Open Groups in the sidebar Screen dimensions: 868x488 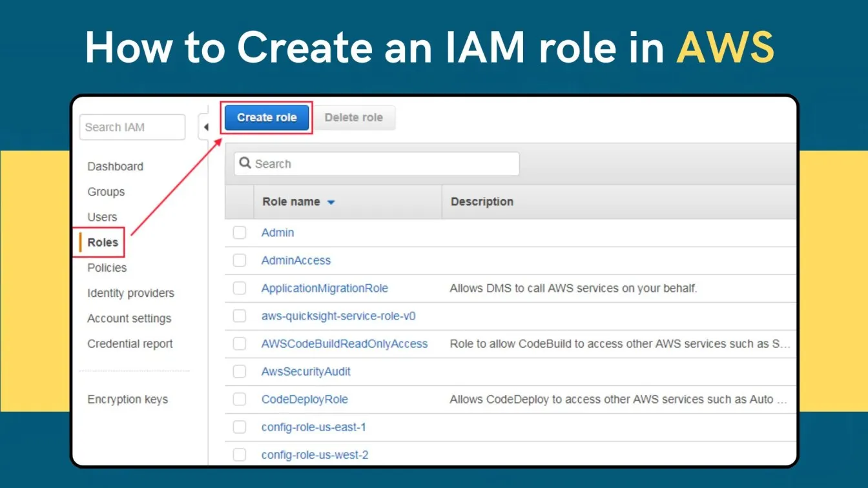tap(106, 192)
